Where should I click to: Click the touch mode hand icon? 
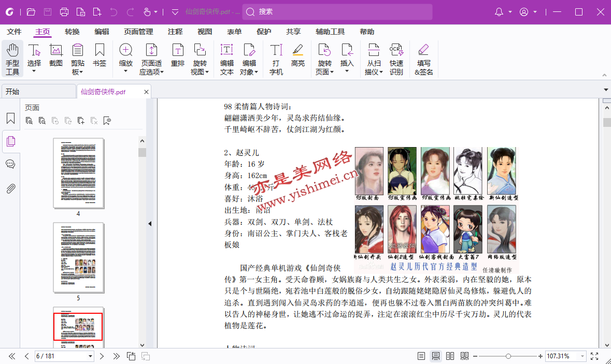tap(147, 12)
